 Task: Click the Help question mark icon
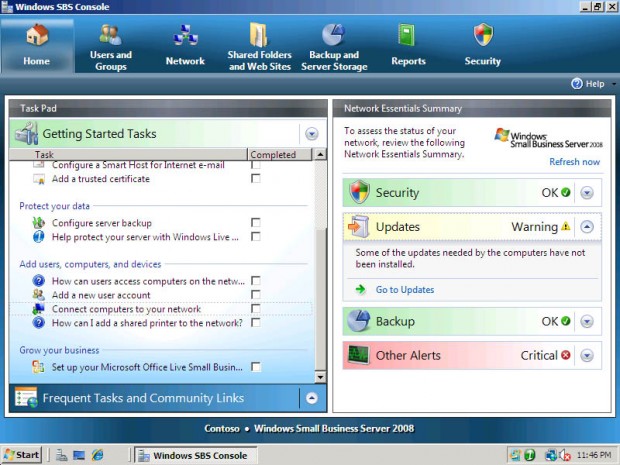click(x=577, y=84)
